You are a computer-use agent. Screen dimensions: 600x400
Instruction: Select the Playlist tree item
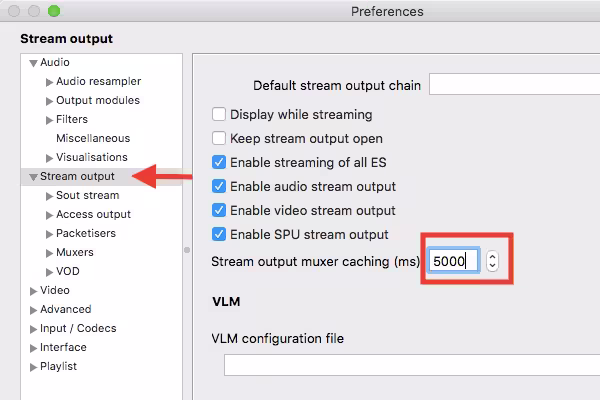(x=58, y=367)
